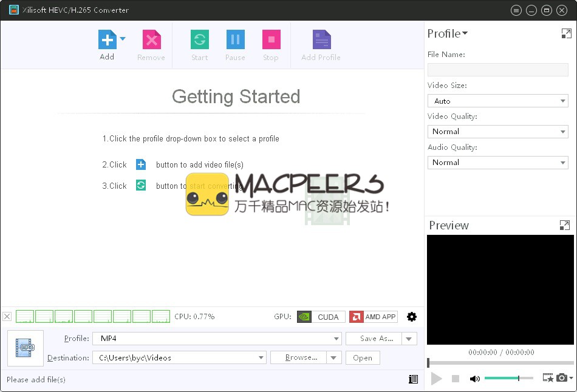Click the "Getting Started" heading

[x=236, y=96]
